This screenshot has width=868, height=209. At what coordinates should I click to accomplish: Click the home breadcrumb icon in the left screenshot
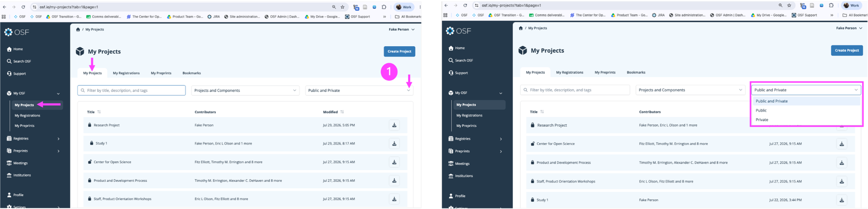tap(78, 29)
